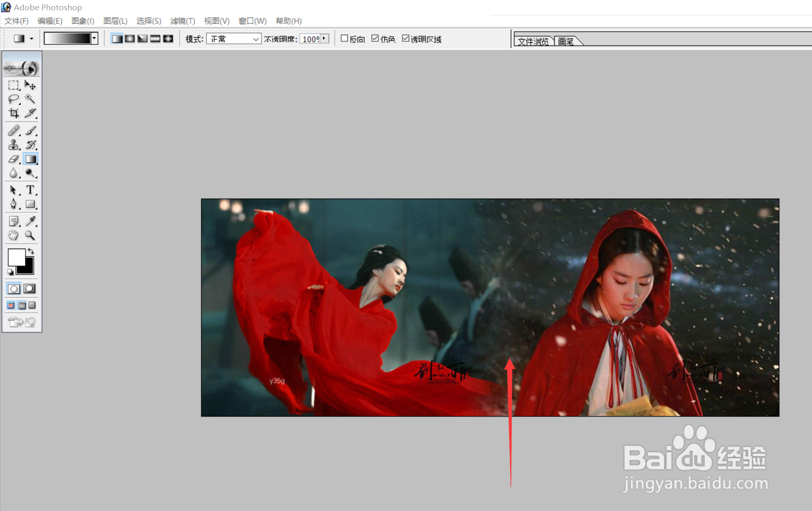Select the Hand tool
This screenshot has height=511, width=812.
[14, 235]
